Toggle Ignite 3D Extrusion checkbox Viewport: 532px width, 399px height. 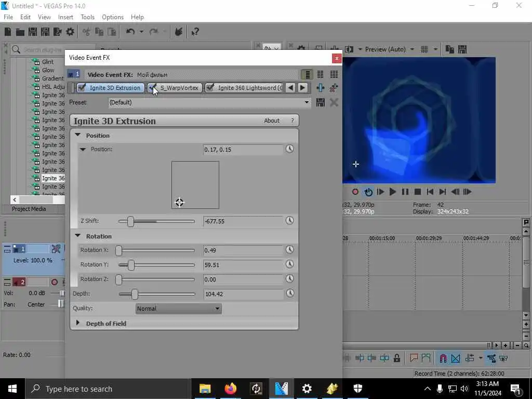82,88
